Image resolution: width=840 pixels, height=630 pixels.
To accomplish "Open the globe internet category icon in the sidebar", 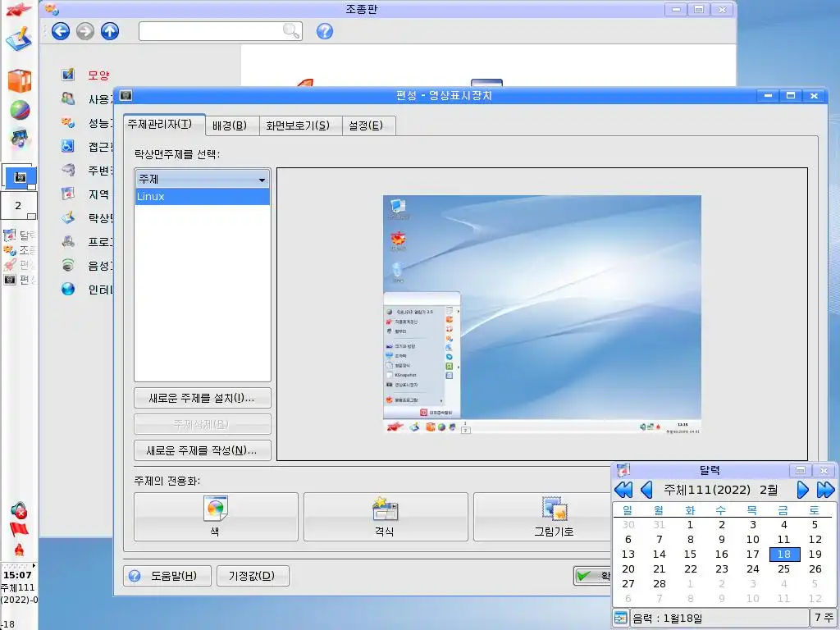I will [68, 289].
